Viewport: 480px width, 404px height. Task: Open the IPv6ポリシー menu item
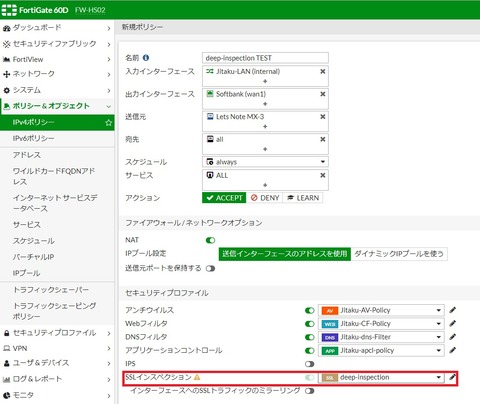click(57, 138)
